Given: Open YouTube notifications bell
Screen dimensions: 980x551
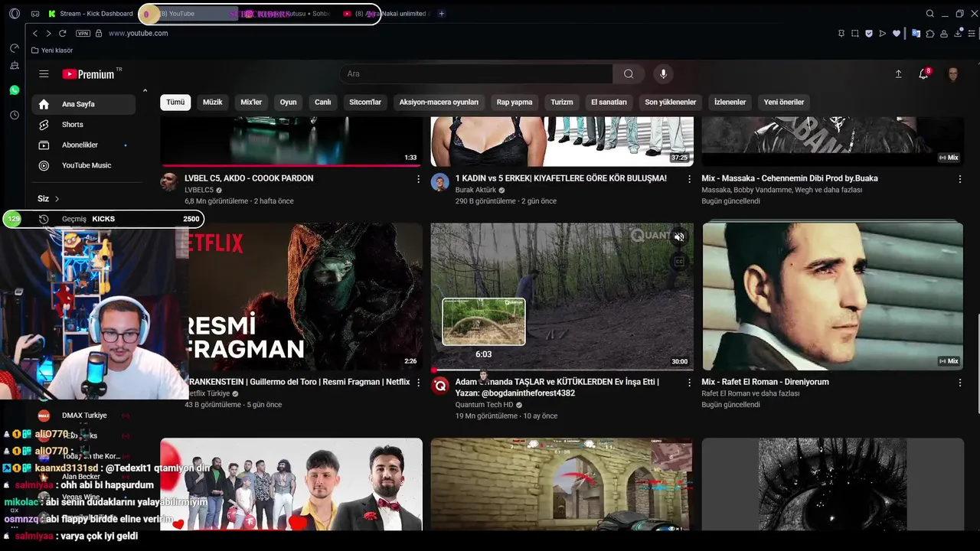Looking at the screenshot, I should click(924, 74).
